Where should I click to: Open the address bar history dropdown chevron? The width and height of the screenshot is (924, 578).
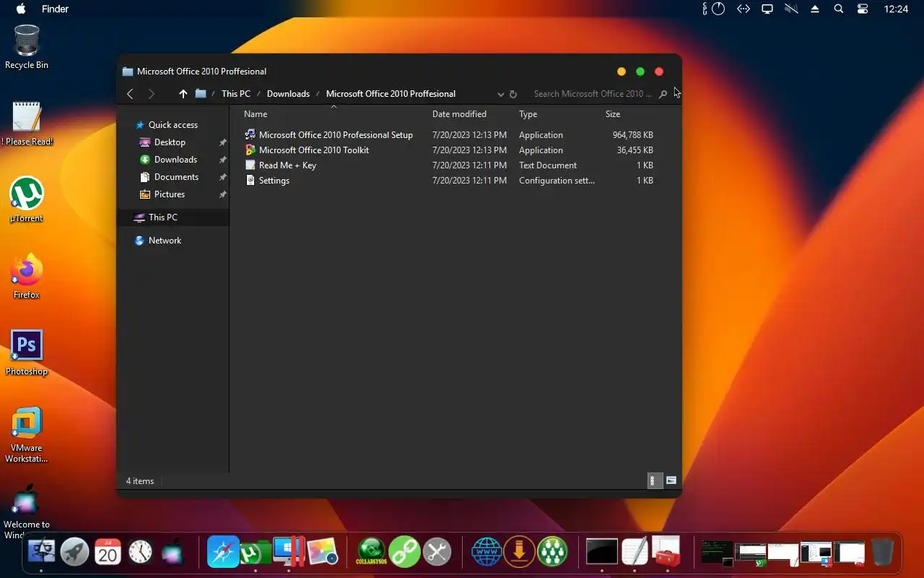click(x=500, y=94)
